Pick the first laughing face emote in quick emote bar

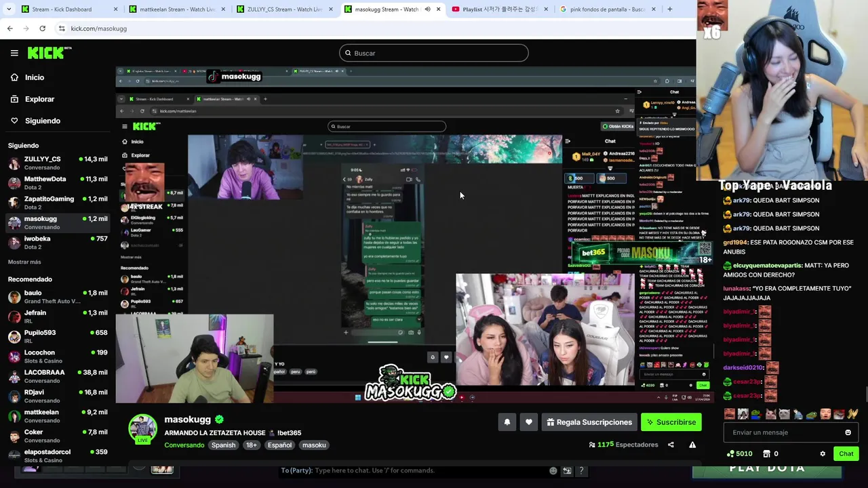click(x=730, y=413)
